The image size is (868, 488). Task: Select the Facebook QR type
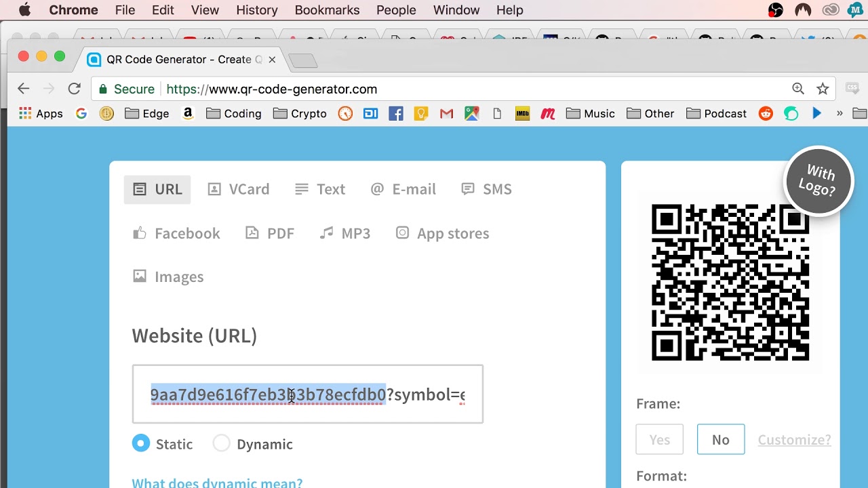(176, 233)
